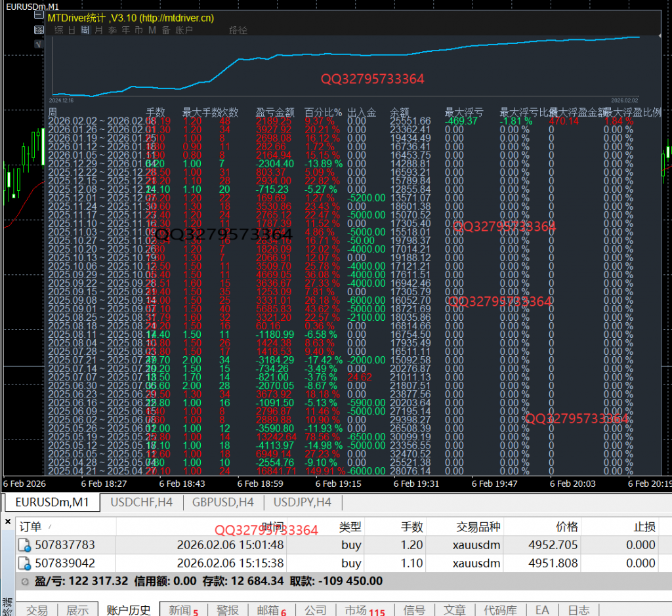672x616 pixels.
Task: Click 路径 button in MTDriver panel
Action: [x=238, y=30]
